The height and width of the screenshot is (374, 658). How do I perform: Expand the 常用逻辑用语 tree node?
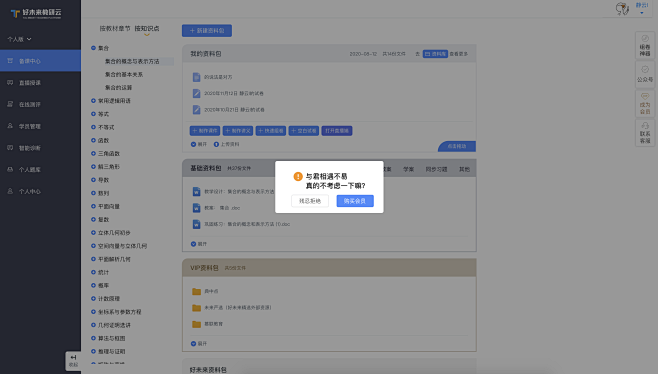93,101
